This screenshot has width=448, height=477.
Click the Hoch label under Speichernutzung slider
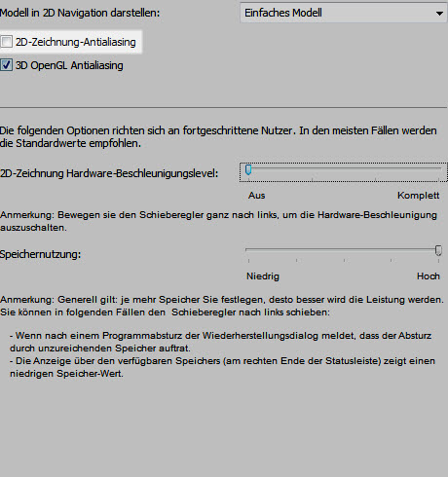coord(429,276)
